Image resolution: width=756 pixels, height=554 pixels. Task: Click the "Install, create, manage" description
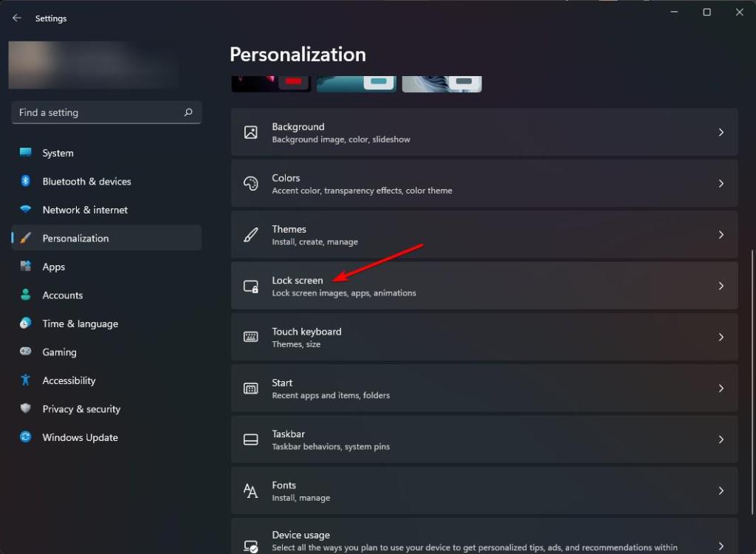[x=315, y=242]
